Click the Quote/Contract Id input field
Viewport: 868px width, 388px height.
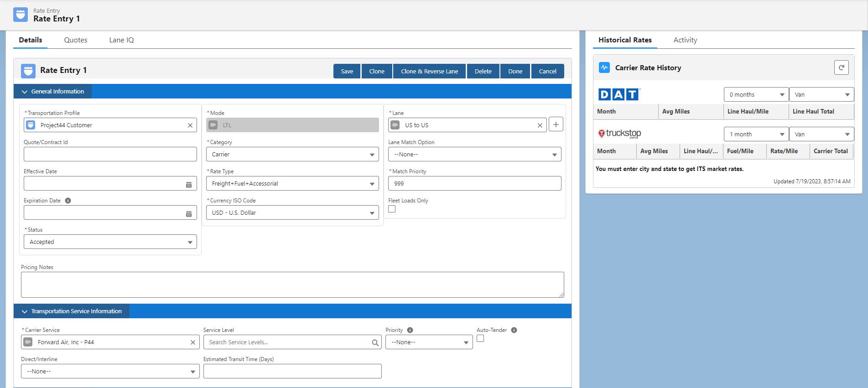point(110,155)
